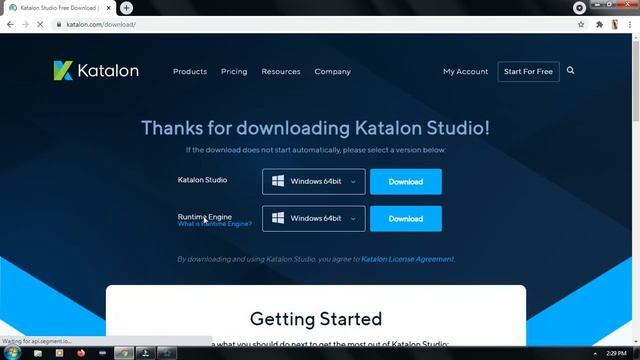This screenshot has width=640, height=360.
Task: Open the Chrome extensions puzzle icon
Action: [x=599, y=24]
